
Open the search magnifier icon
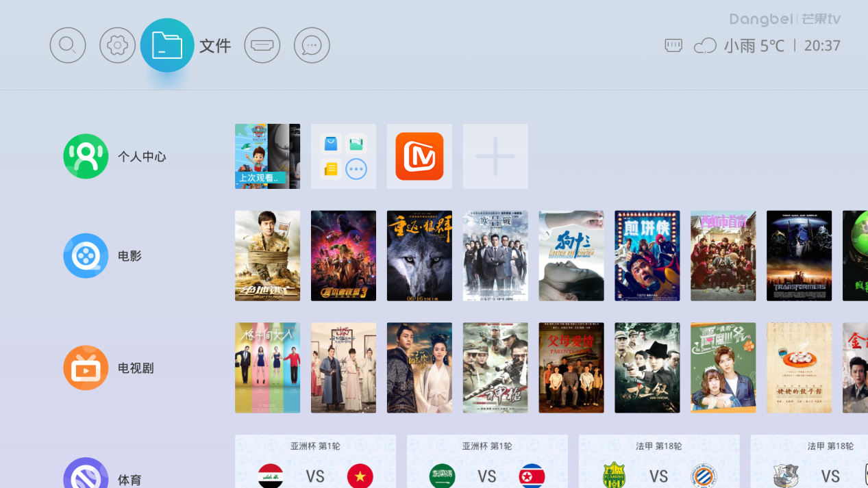pos(68,45)
